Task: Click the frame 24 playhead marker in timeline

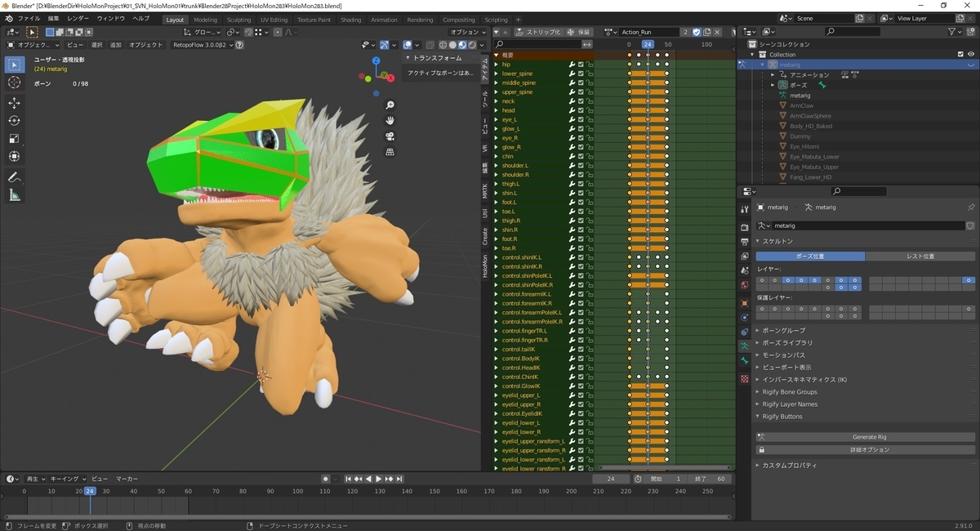Action: pos(90,491)
